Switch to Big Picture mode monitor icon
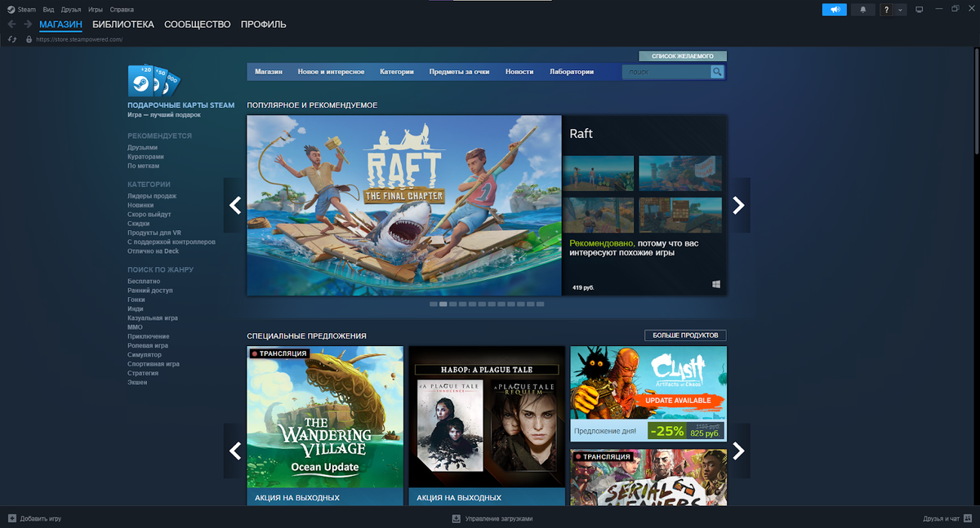This screenshot has width=980, height=528. click(919, 10)
